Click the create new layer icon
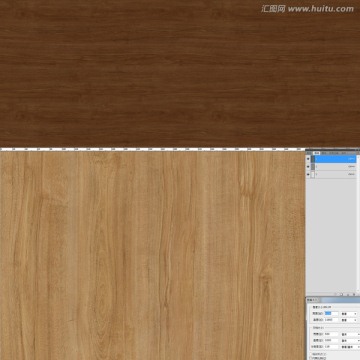Viewport: 360px width, 360px height. tap(348, 294)
